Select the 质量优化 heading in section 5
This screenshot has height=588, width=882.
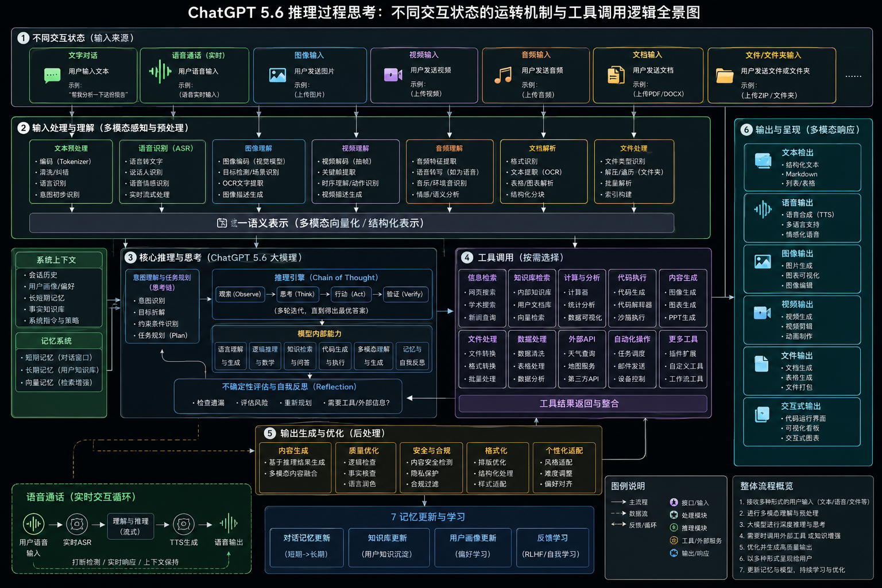tap(363, 451)
